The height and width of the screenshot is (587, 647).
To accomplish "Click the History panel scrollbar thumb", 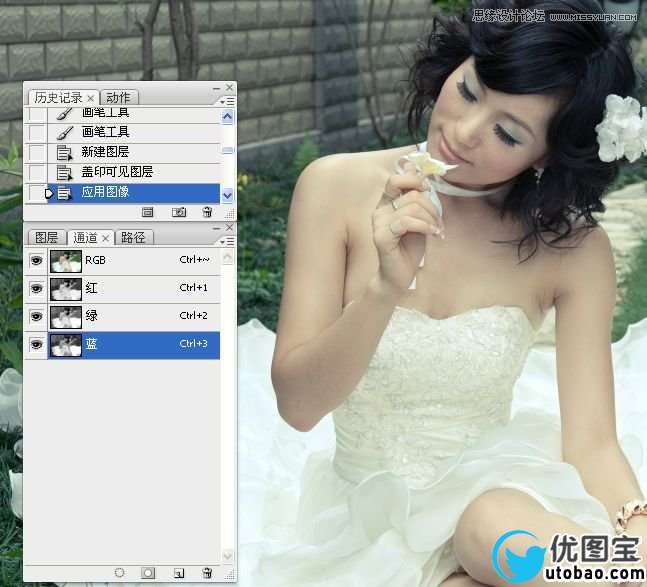I will [227, 151].
